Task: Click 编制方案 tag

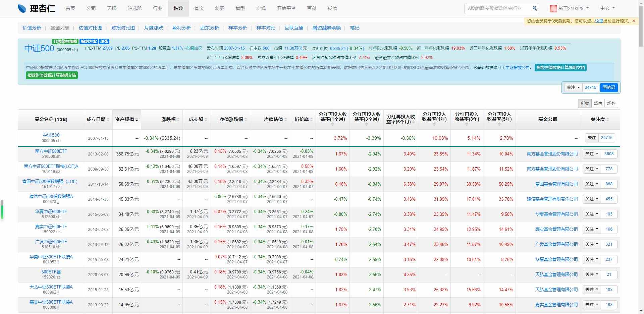Action: coord(89,42)
